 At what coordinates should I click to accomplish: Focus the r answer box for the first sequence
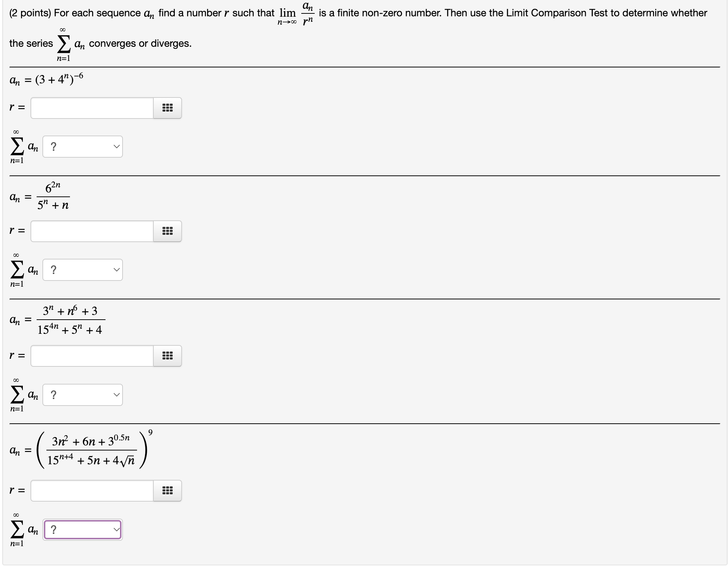point(91,108)
